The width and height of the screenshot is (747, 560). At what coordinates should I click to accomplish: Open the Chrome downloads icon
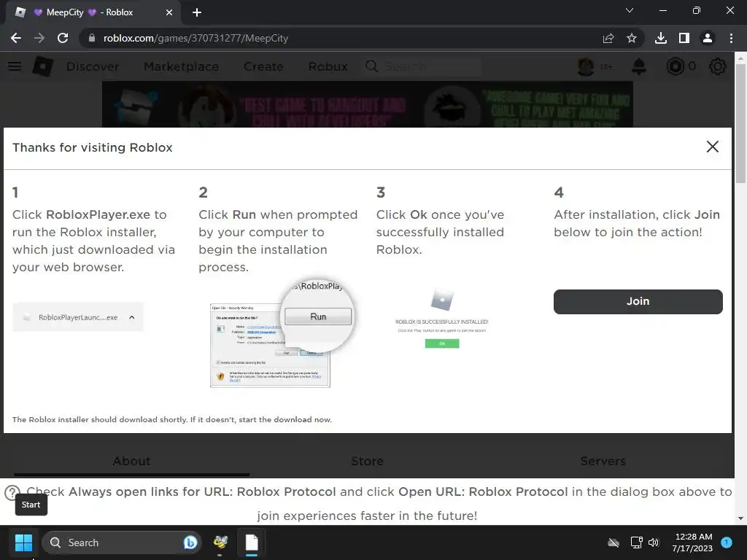(661, 38)
